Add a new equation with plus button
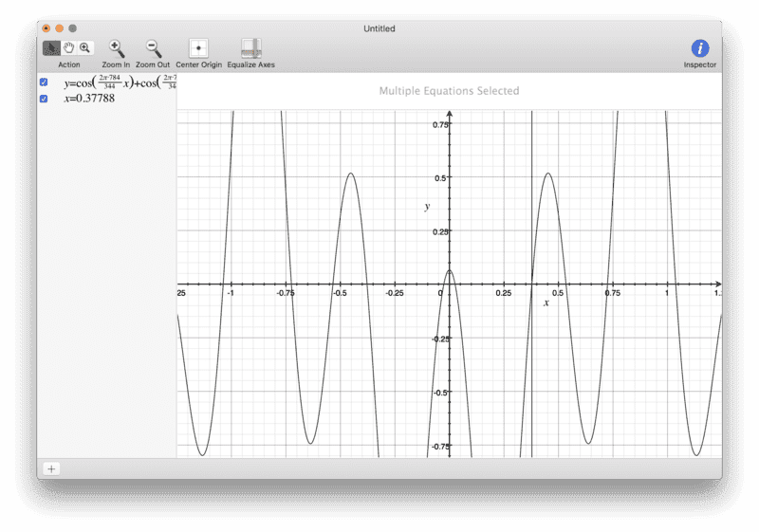759x532 pixels. tap(51, 468)
